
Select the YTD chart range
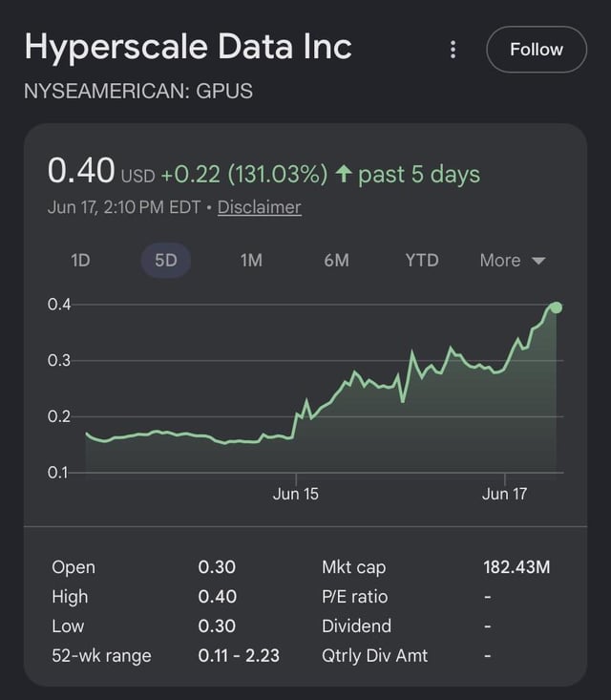coord(422,261)
